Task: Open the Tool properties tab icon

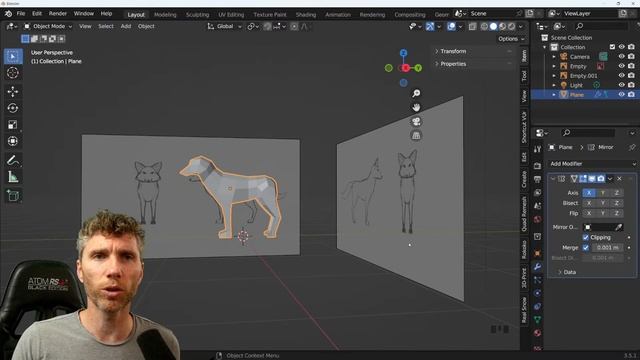Action: pyautogui.click(x=538, y=149)
